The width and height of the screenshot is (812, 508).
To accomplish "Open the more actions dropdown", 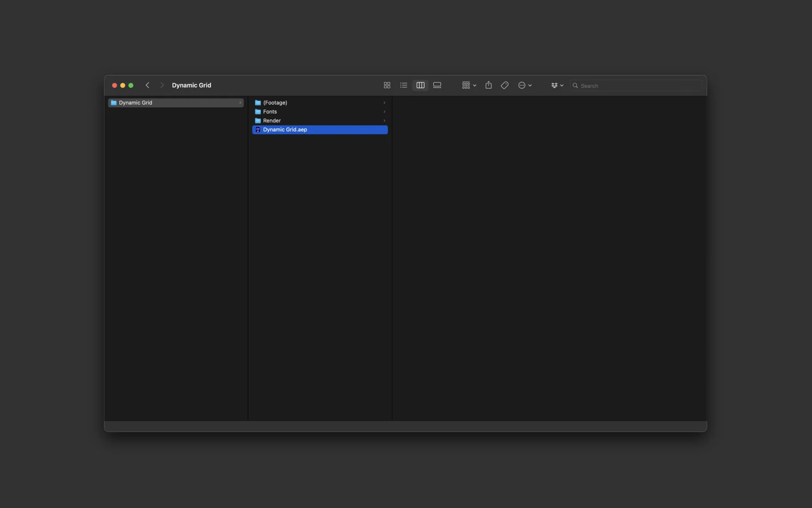I will coord(525,85).
